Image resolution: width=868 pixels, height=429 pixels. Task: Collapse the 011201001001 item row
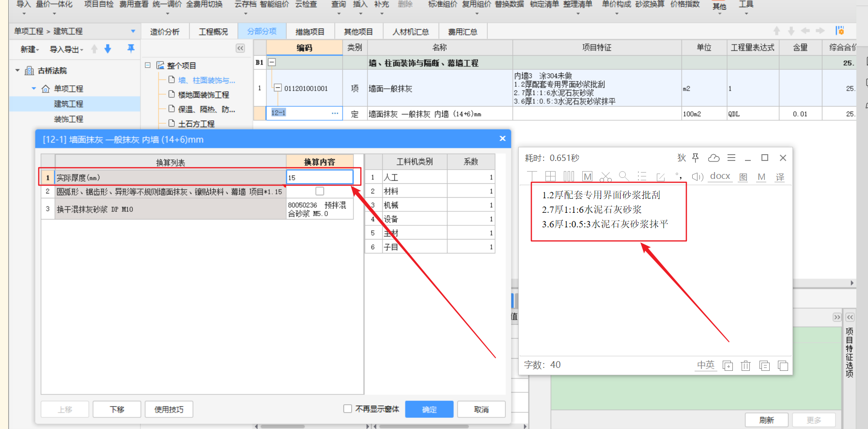pyautogui.click(x=278, y=88)
